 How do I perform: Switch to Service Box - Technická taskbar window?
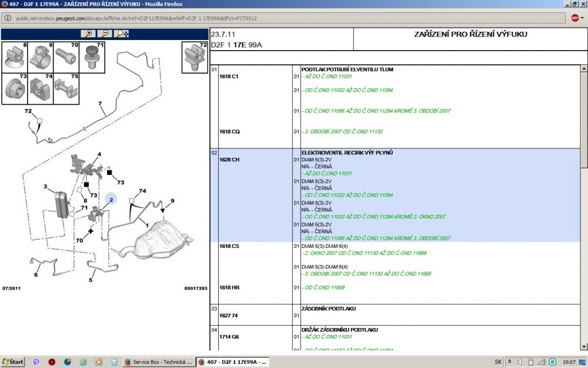(x=159, y=362)
